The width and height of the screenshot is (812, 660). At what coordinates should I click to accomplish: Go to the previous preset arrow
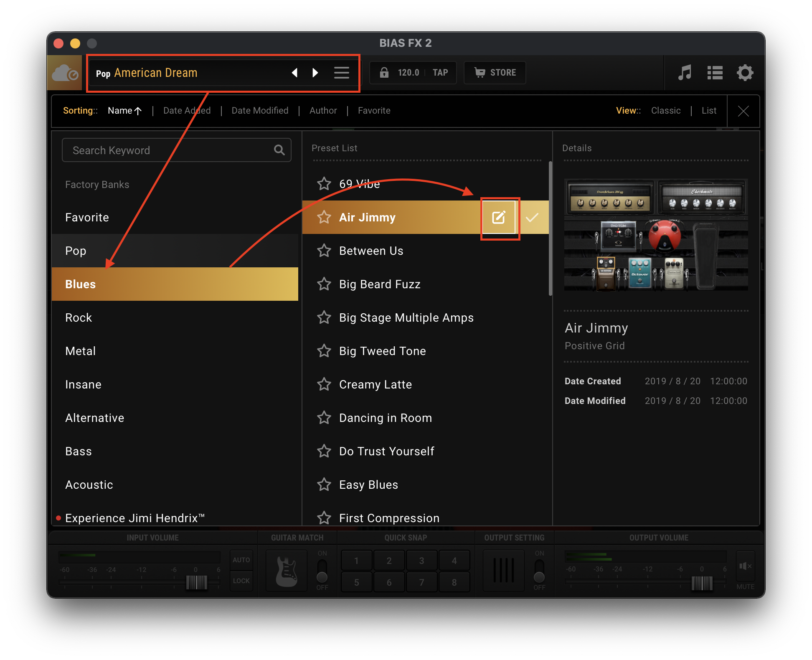[294, 73]
